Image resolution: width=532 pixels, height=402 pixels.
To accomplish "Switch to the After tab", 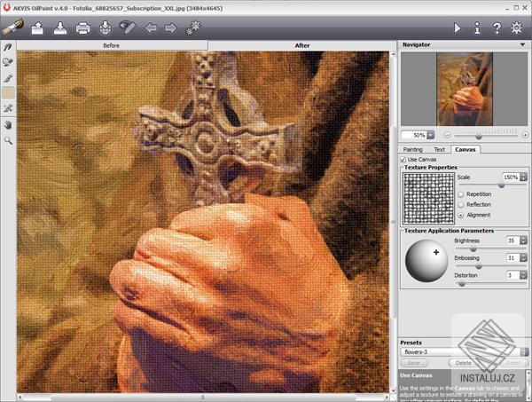I will 302,45.
